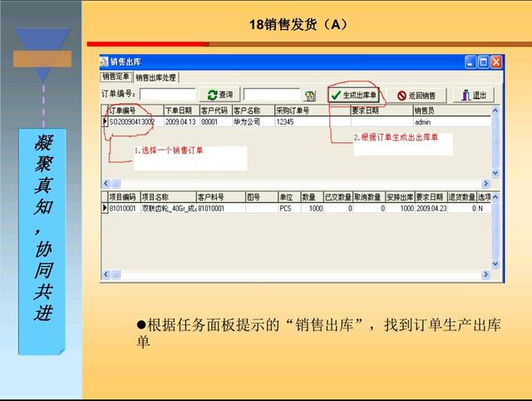Viewport: 532px width, 401px height.
Task: Click the 取消数量 column header
Action: [367, 197]
